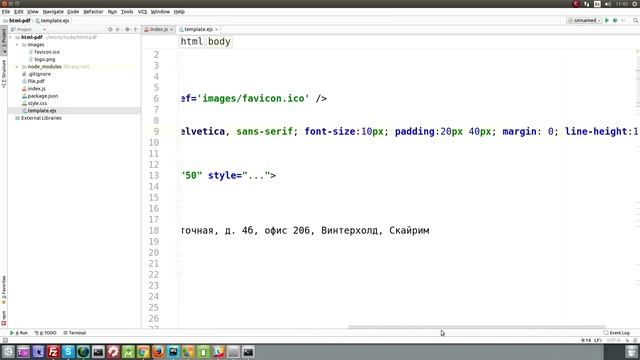Open the unnamed run configuration dropdown
Image resolution: width=640 pixels, height=360 pixels.
tap(584, 20)
